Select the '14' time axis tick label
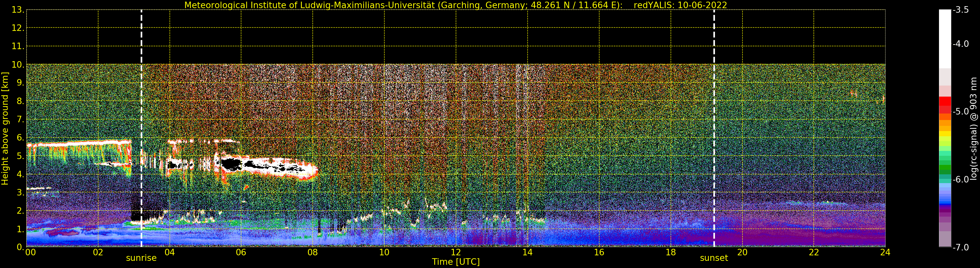This screenshot has height=268, width=980. [x=527, y=252]
